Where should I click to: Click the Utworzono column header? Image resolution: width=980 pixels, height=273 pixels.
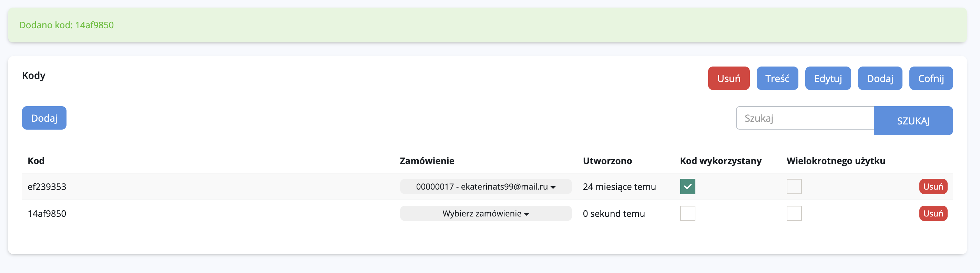tap(607, 161)
